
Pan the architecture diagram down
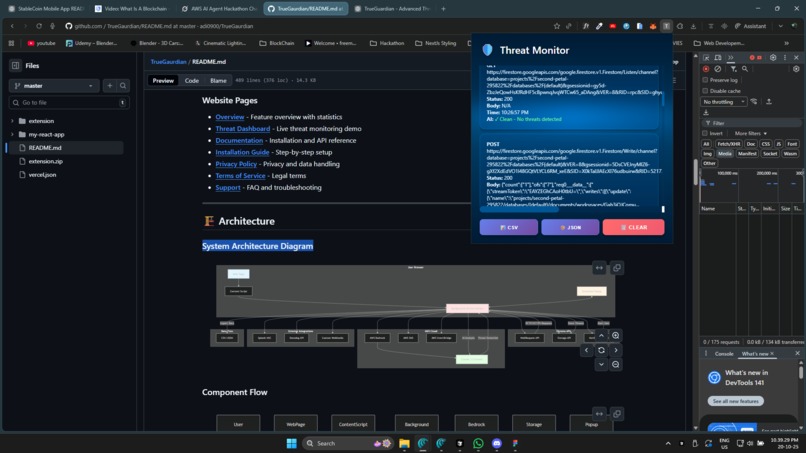coord(601,365)
